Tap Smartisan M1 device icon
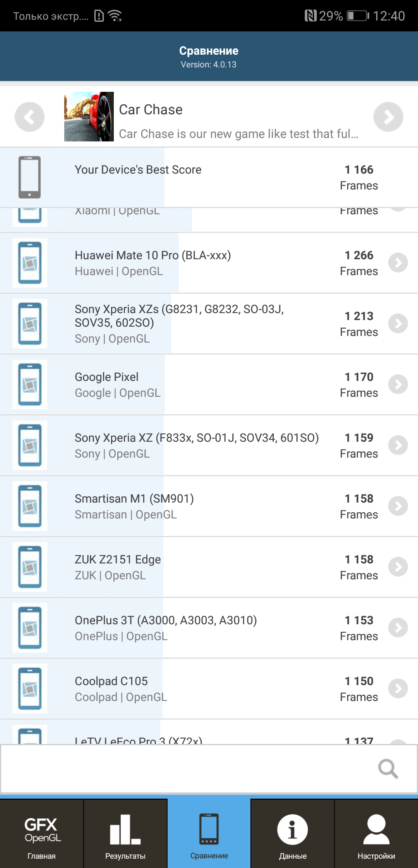Image resolution: width=418 pixels, height=868 pixels. [x=30, y=506]
